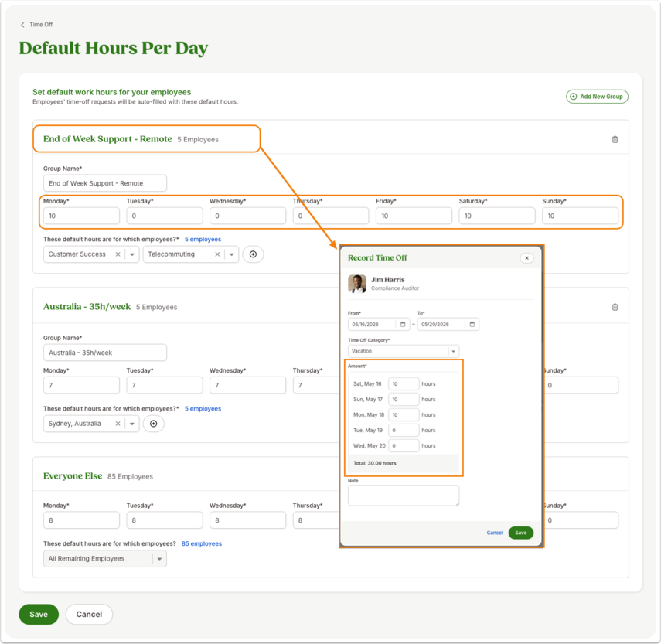Edit Thursday hours for End of Week Support
This screenshot has height=644, width=661.
coord(331,216)
